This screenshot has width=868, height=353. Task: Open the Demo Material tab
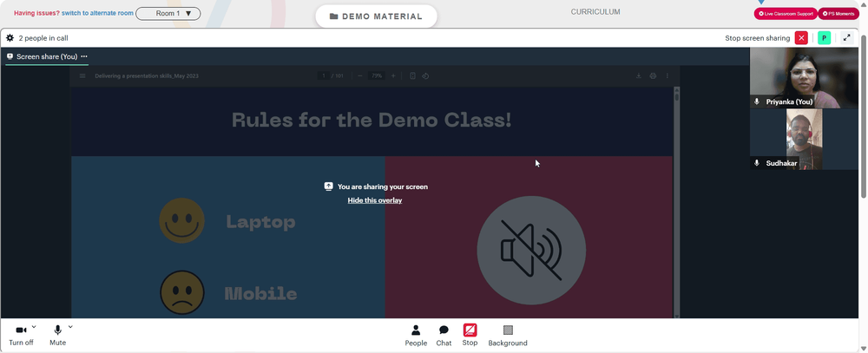pos(376,16)
